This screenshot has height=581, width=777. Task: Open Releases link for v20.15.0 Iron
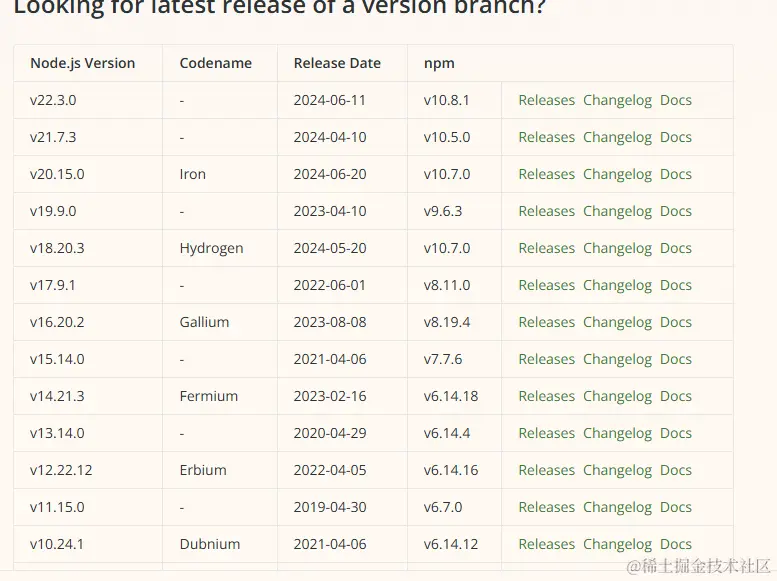click(x=547, y=174)
